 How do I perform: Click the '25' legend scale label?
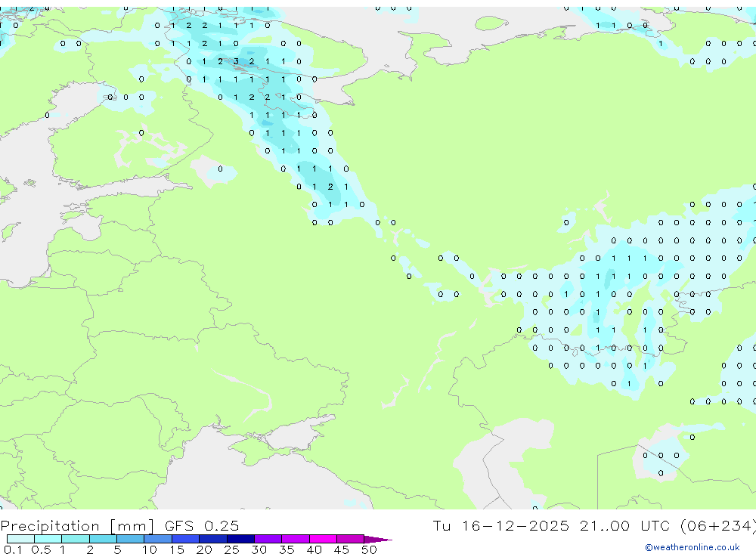231,549
